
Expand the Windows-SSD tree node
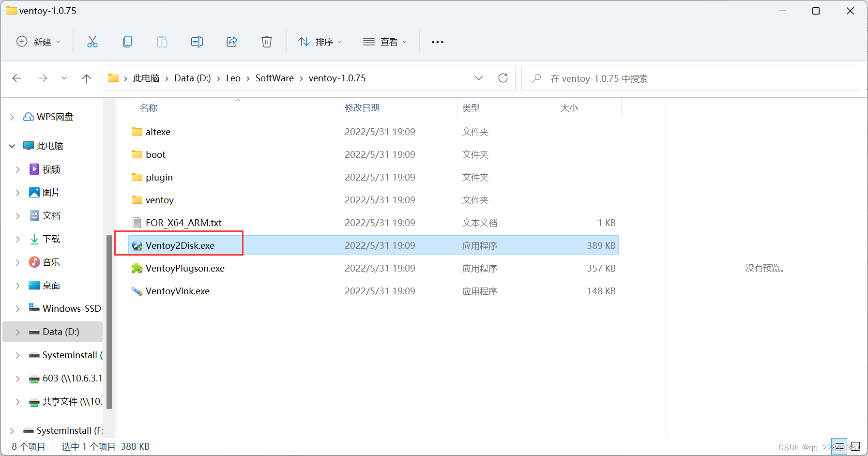tap(18, 309)
